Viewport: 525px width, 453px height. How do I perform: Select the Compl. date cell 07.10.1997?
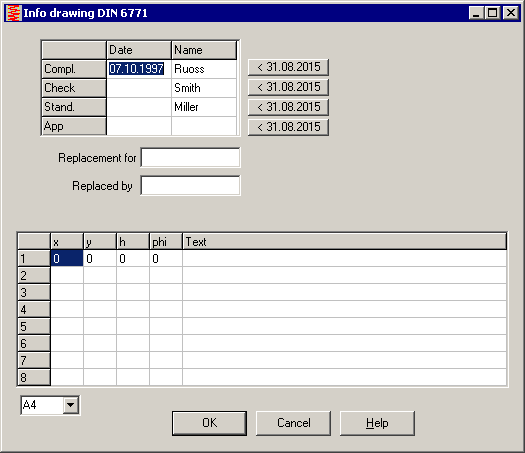pos(139,69)
